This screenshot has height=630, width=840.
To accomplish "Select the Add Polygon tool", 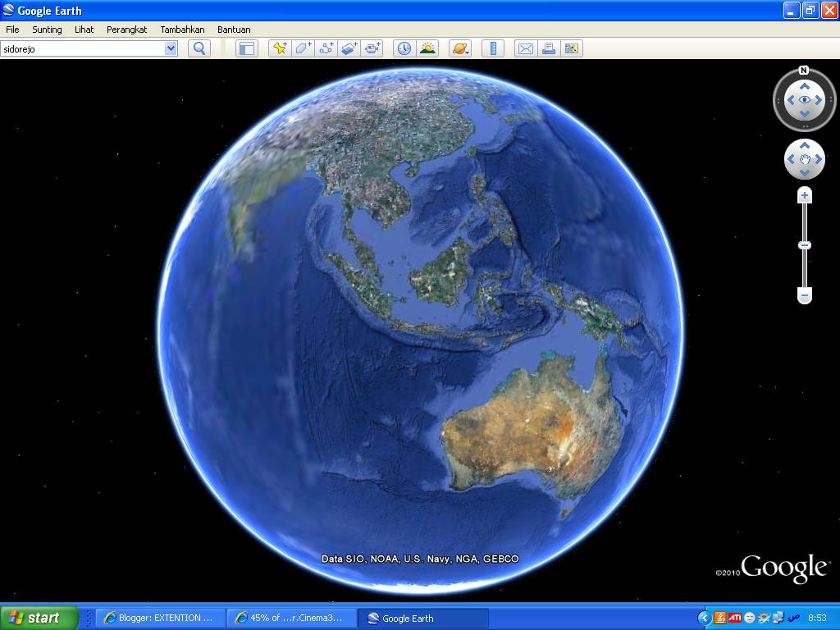I will [302, 48].
